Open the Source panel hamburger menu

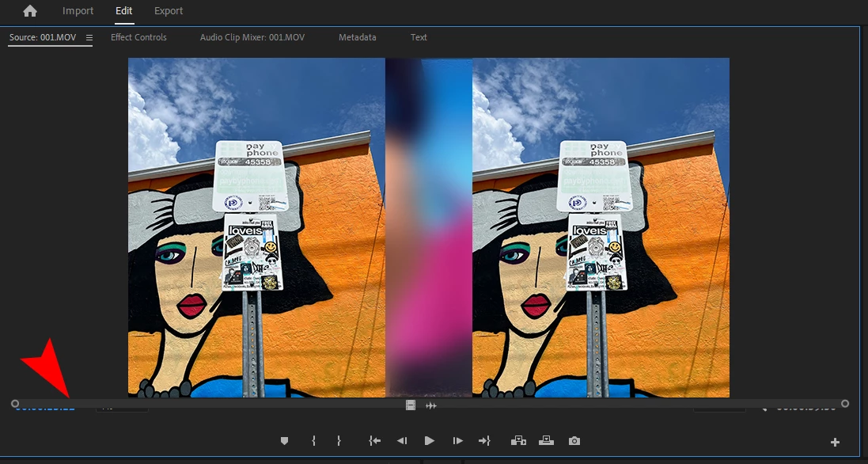[x=89, y=38]
